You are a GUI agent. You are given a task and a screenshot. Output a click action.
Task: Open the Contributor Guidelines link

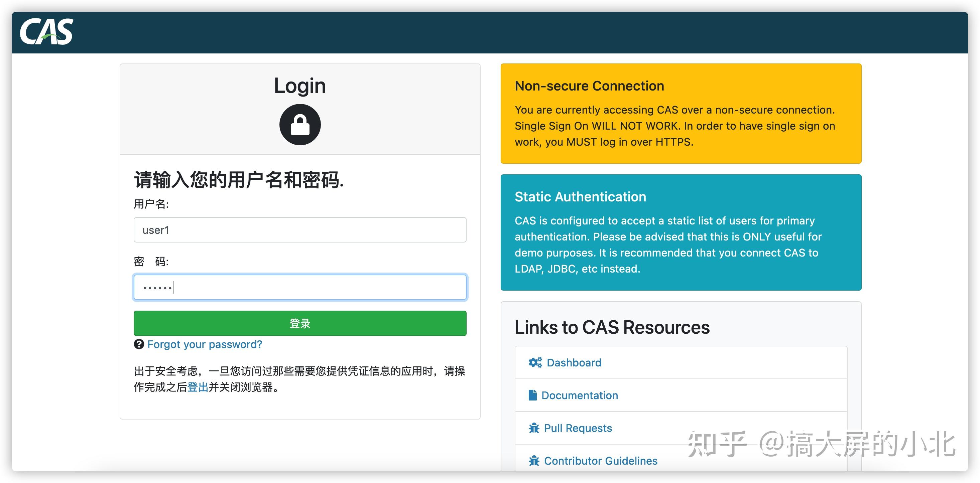[x=600, y=460]
